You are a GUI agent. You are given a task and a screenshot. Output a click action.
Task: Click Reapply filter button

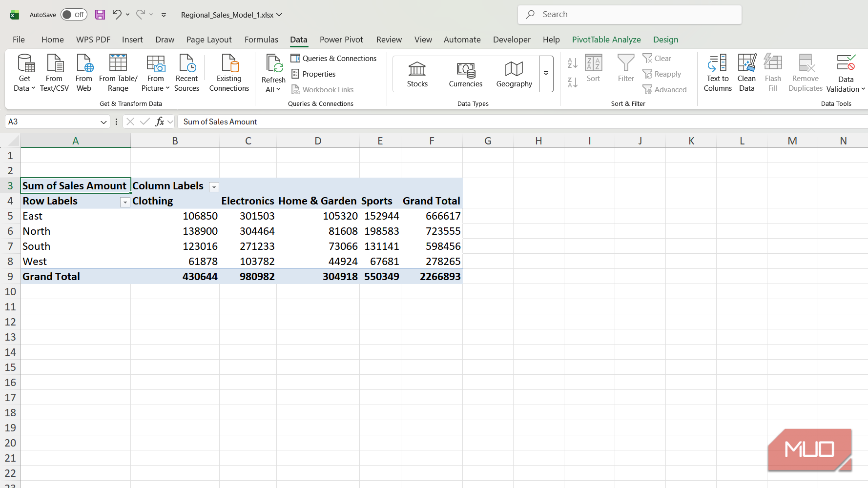click(x=662, y=74)
